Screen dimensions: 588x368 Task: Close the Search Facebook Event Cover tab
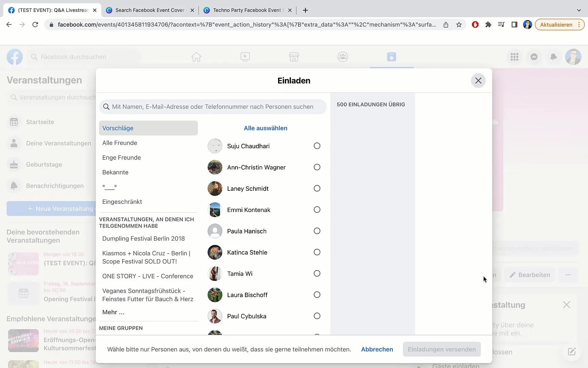coord(192,10)
